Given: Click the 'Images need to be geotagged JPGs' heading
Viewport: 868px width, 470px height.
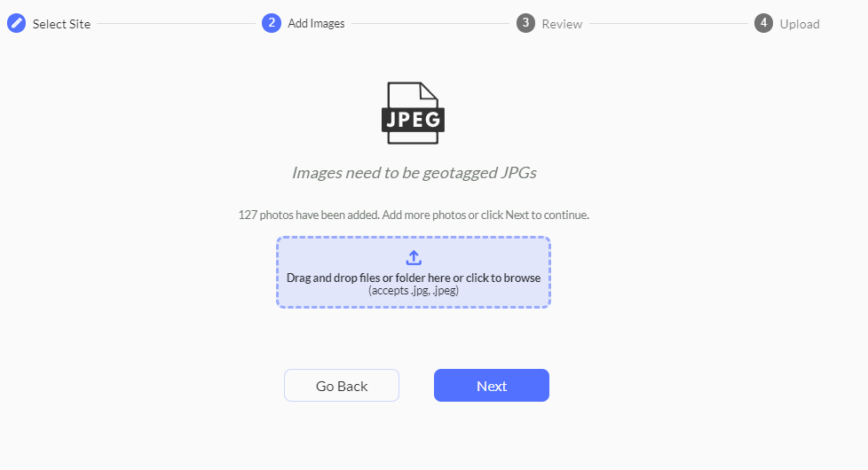Looking at the screenshot, I should [414, 173].
